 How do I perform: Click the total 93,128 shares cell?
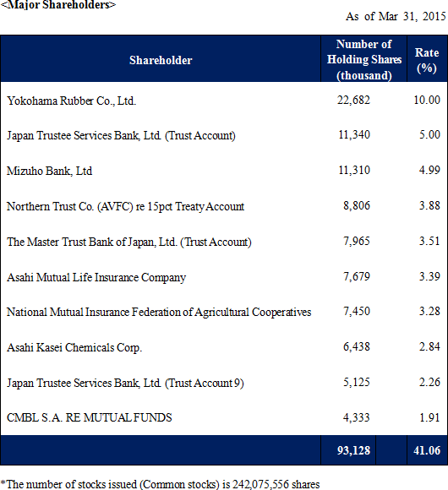point(353,450)
